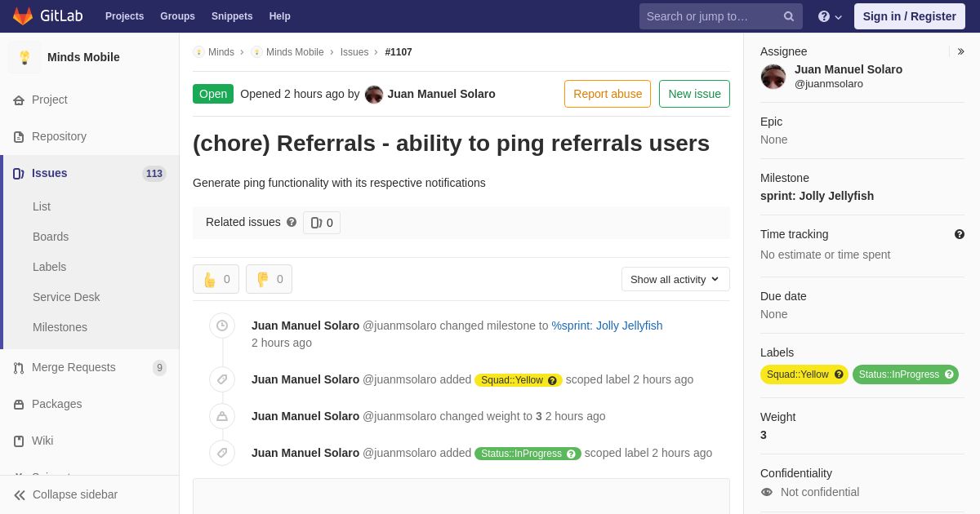Open the Groups menu in navbar
This screenshot has width=980, height=514.
177,16
